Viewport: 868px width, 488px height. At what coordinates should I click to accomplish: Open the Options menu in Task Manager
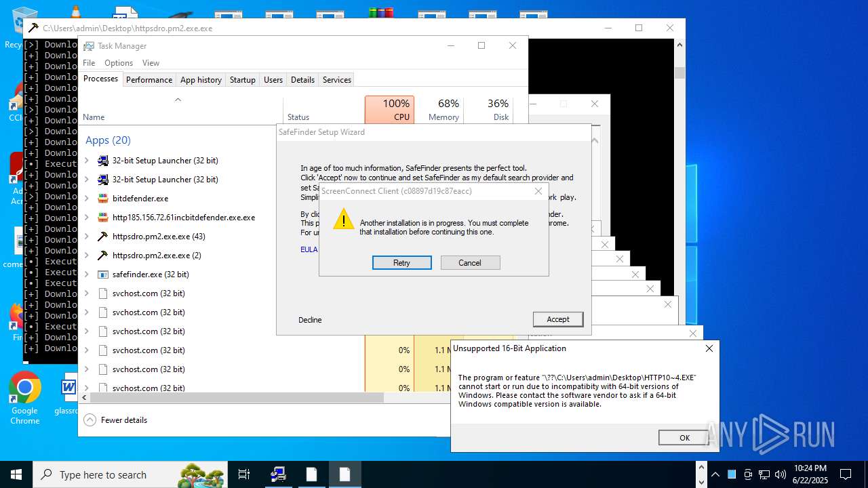click(x=119, y=63)
